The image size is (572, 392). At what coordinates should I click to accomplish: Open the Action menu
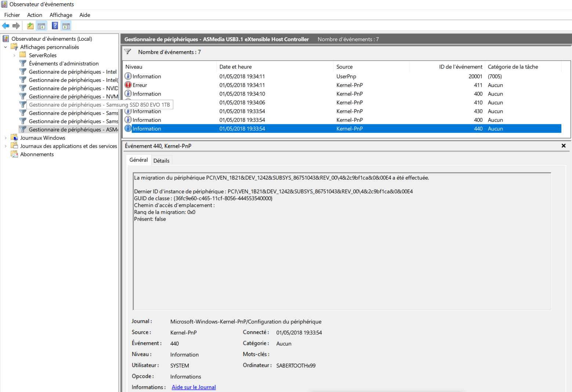35,15
